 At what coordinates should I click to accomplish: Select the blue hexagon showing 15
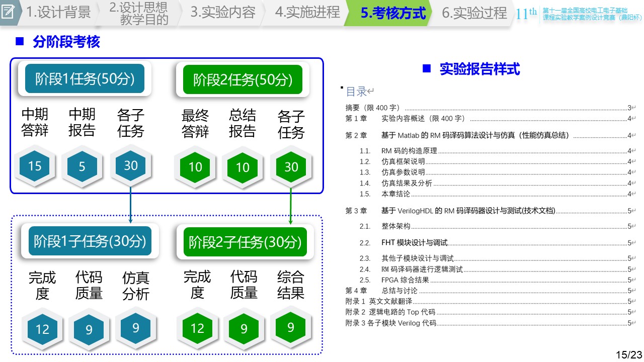click(35, 166)
